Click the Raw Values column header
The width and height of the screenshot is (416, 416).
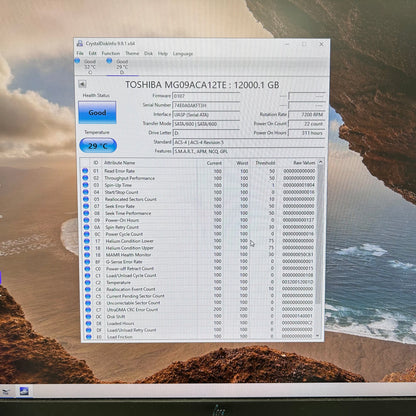(x=304, y=163)
